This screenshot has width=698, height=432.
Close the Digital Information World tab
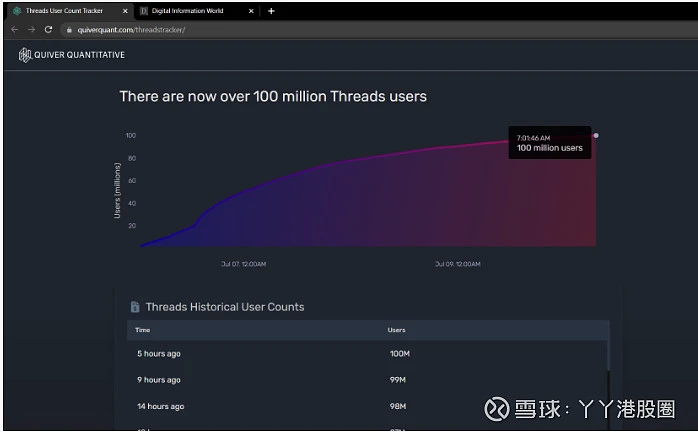pos(251,11)
